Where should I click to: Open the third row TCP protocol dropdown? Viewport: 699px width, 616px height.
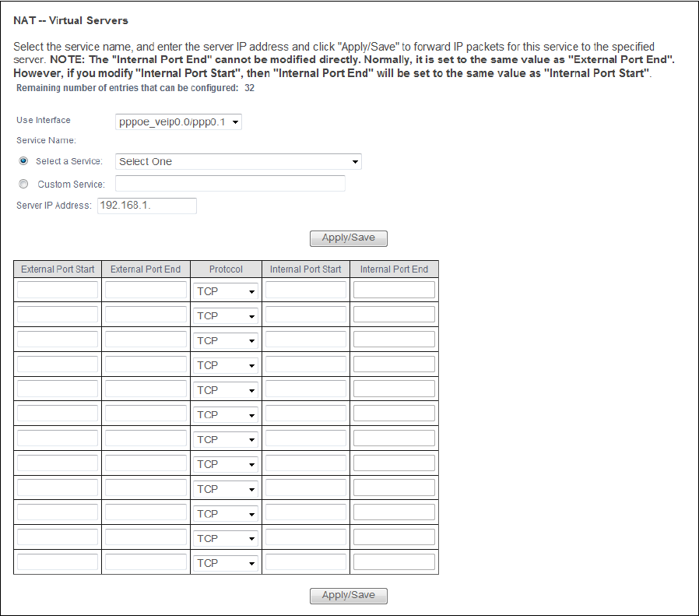click(x=226, y=341)
